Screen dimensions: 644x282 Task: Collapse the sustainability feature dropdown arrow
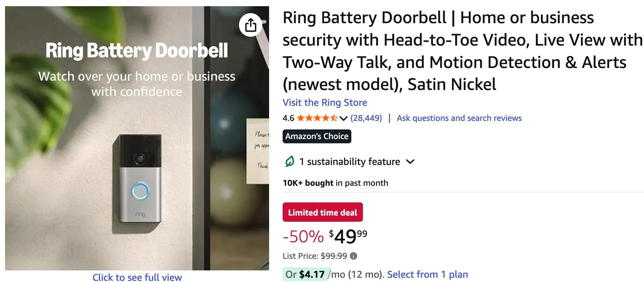411,161
